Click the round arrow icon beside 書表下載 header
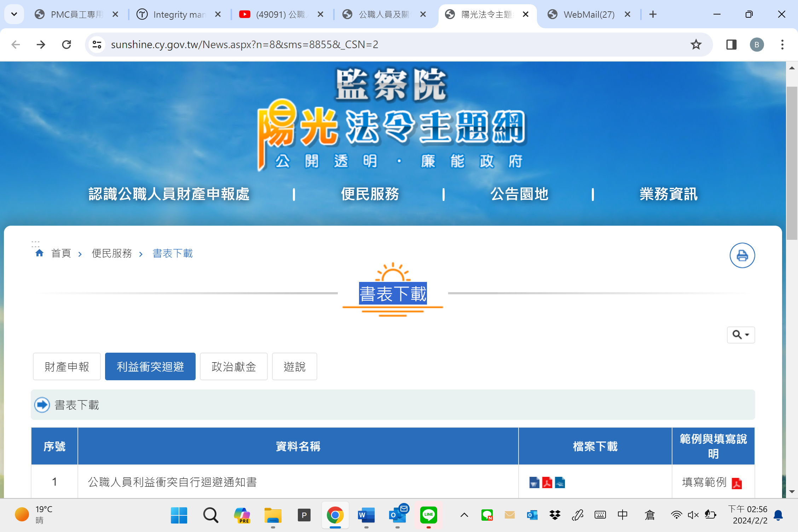 point(42,405)
